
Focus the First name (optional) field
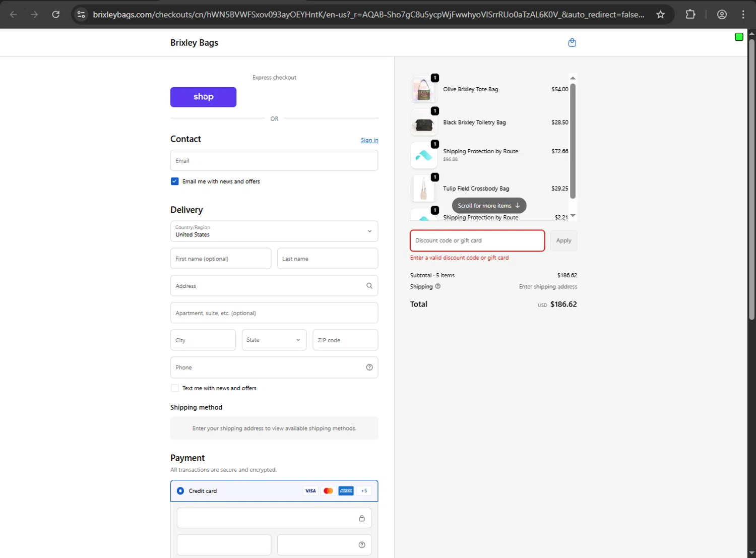click(221, 259)
